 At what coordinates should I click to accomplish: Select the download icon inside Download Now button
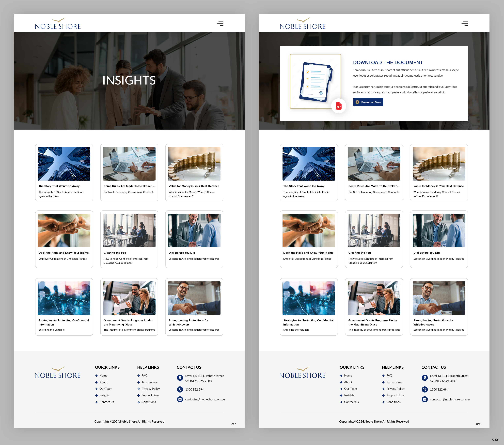357,102
